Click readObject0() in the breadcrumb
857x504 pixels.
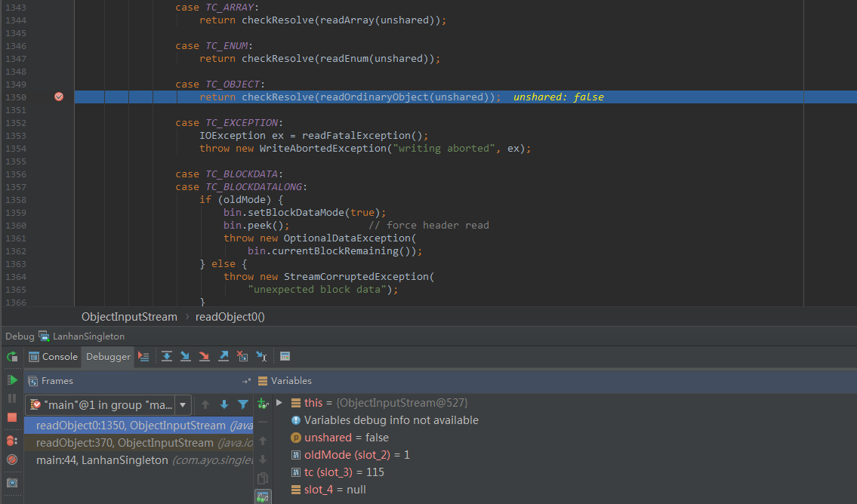[230, 317]
